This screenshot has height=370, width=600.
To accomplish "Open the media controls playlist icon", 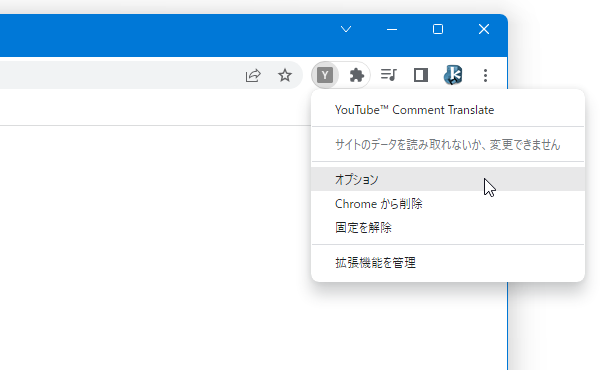I will click(x=389, y=75).
